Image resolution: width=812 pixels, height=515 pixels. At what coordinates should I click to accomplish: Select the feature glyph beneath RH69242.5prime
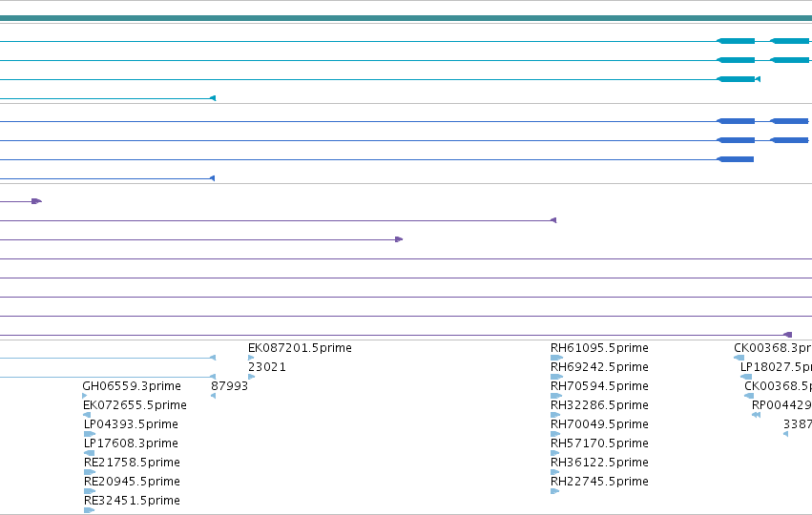(556, 377)
